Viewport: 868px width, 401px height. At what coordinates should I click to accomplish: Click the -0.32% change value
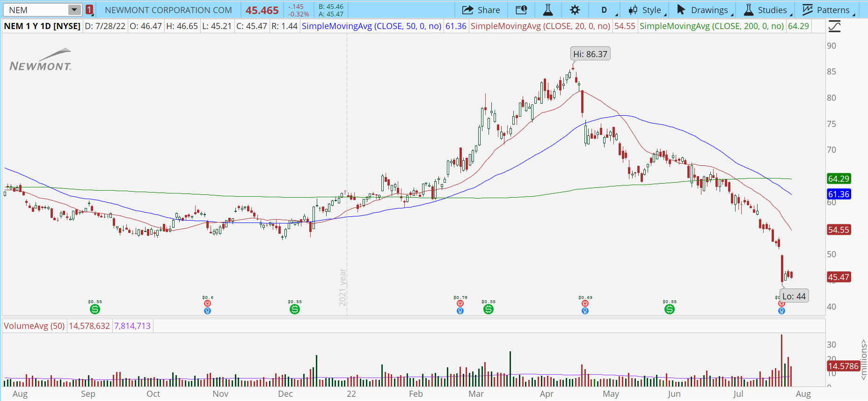coord(299,14)
